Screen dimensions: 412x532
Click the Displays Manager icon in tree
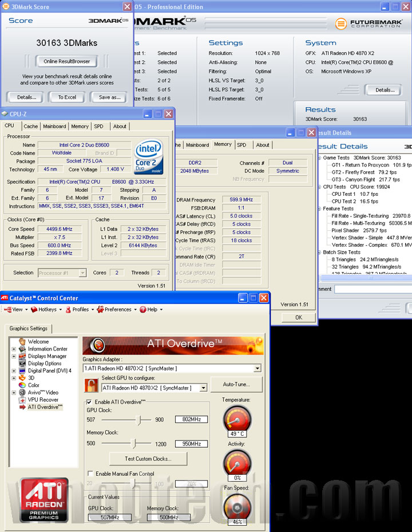point(22,356)
